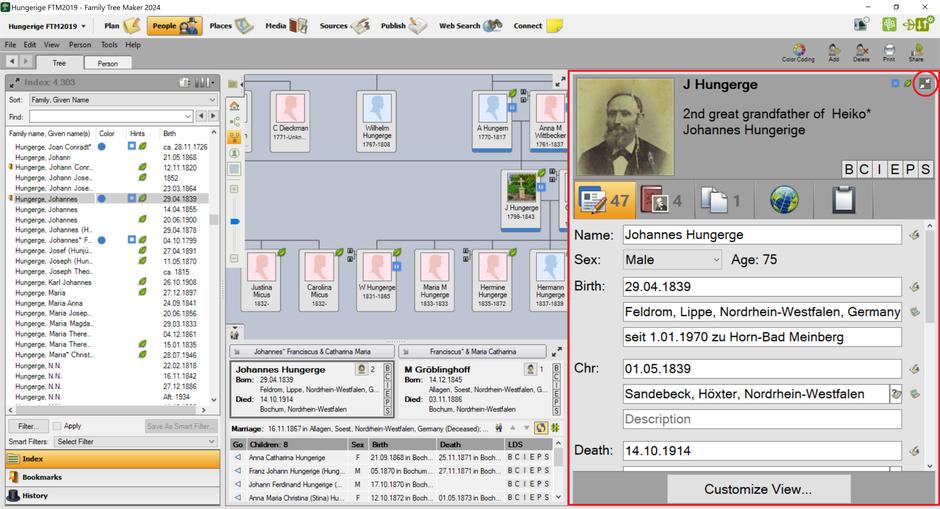Expand the family group view panel
The image size is (940, 509).
556,351
